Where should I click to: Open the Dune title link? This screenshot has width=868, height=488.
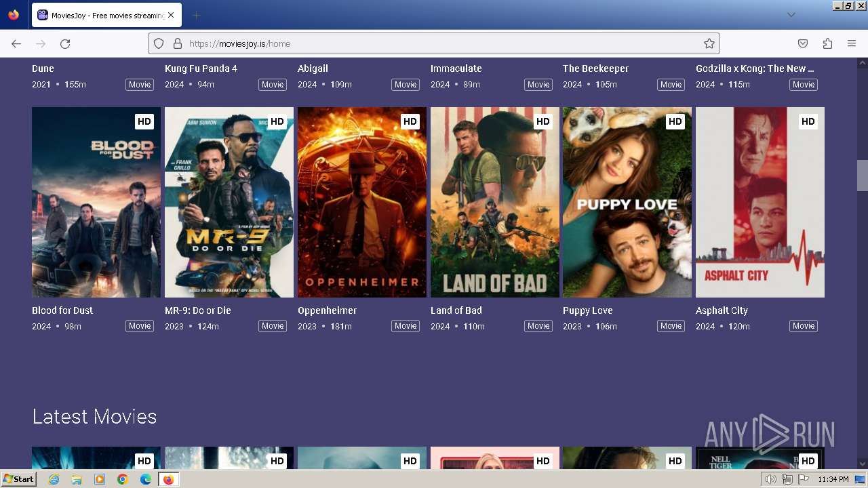[43, 68]
